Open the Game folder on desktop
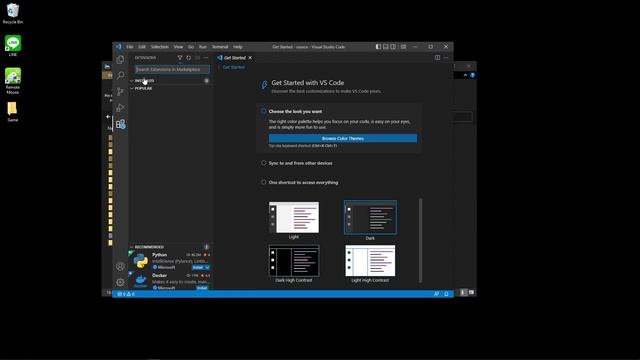 13,112
